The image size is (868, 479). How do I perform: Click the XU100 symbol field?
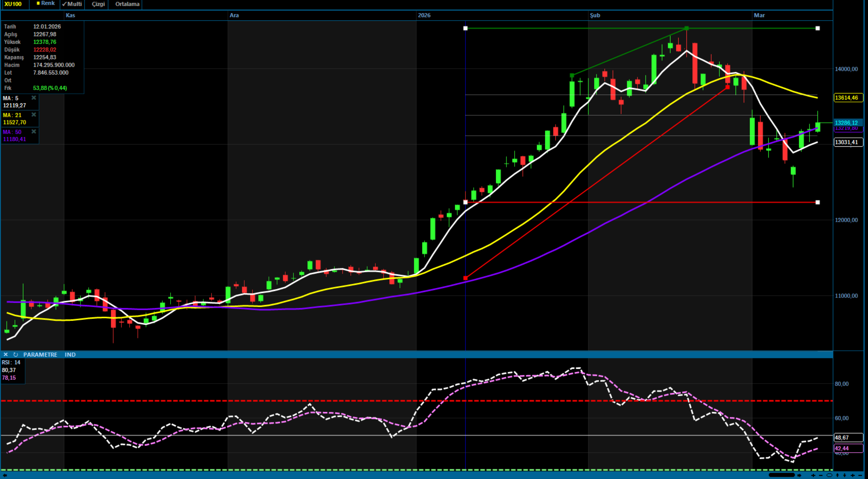tap(13, 4)
